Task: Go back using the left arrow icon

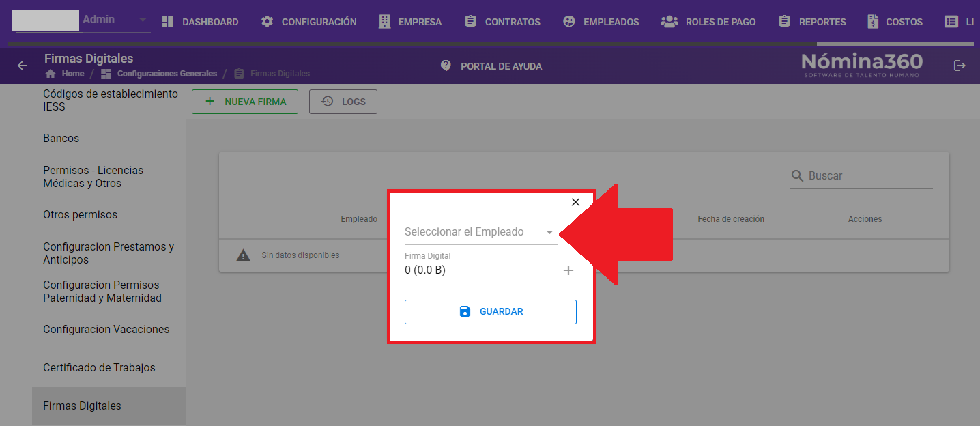Action: click(22, 66)
